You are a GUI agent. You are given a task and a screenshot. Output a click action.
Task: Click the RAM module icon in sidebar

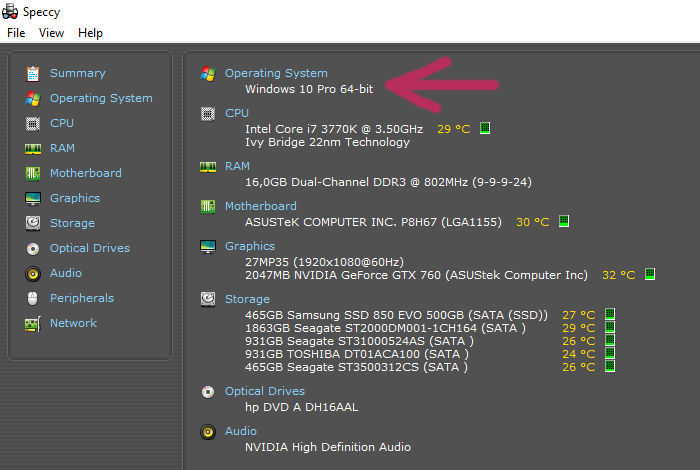33,148
